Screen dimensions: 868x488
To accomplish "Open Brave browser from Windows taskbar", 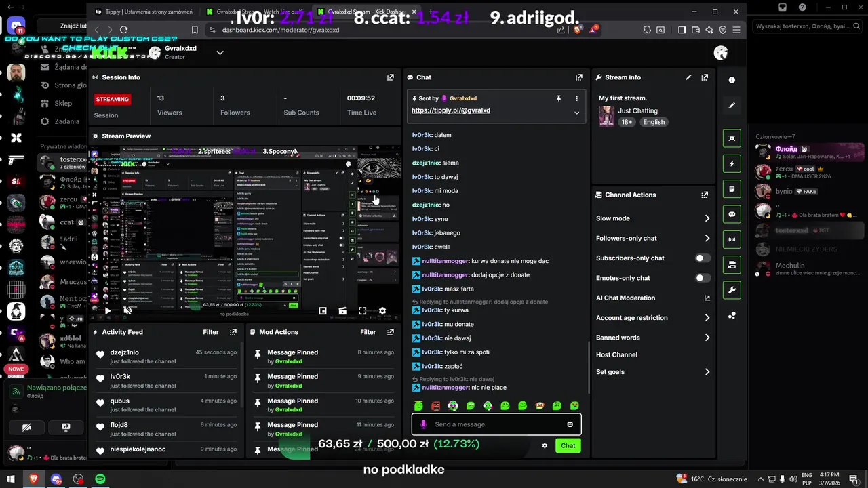I will pos(34,479).
